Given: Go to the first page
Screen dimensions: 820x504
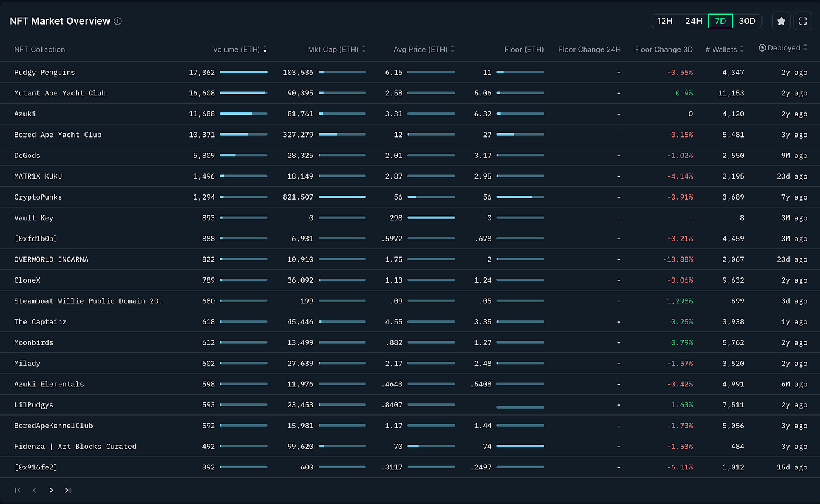Looking at the screenshot, I should click(x=18, y=490).
